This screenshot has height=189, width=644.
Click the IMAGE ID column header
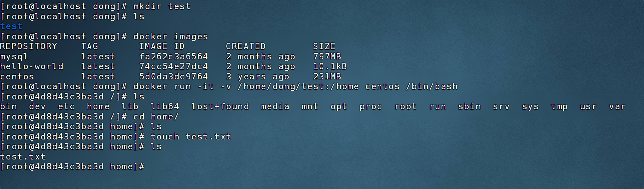[162, 46]
